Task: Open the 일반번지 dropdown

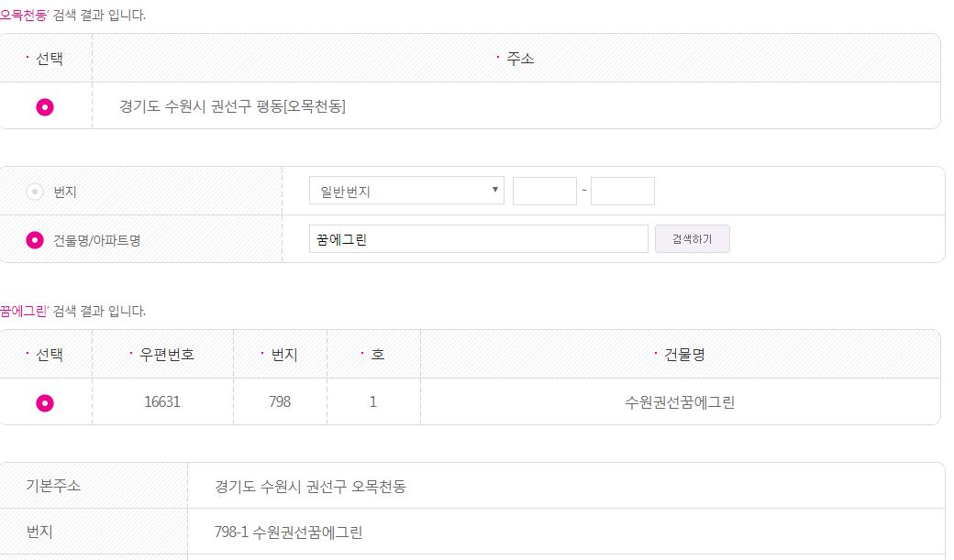Action: pos(407,191)
